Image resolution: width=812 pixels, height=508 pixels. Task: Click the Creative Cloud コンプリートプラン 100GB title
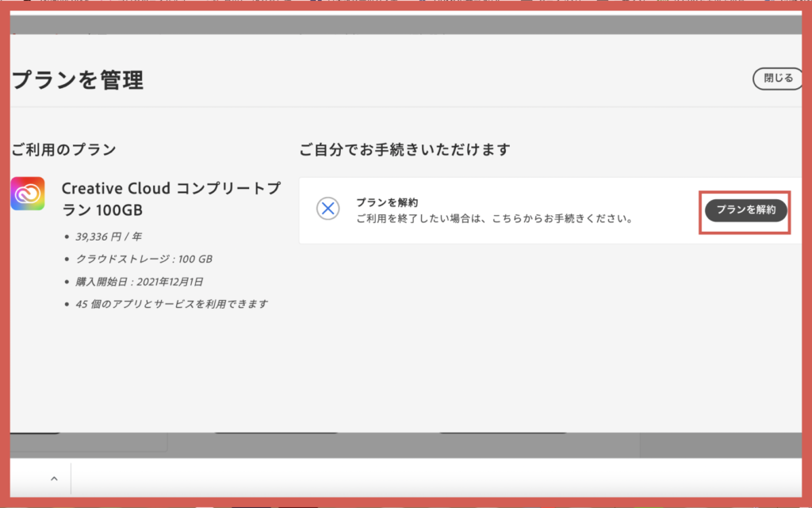171,199
